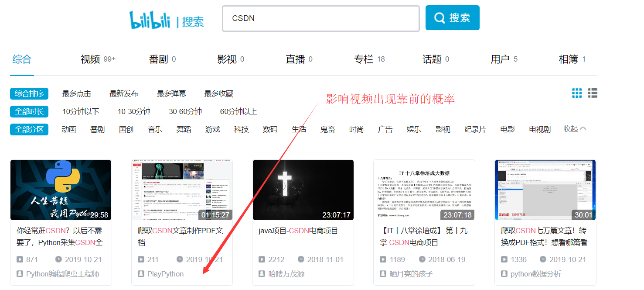The height and width of the screenshot is (290, 644).
Task: Click the bilibili logo
Action: 150,20
